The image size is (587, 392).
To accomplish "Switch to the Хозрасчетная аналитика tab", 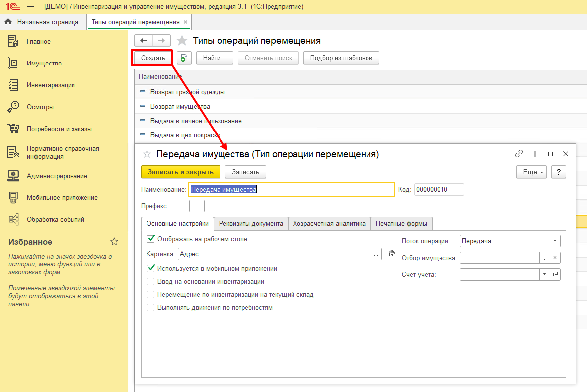I will click(329, 224).
